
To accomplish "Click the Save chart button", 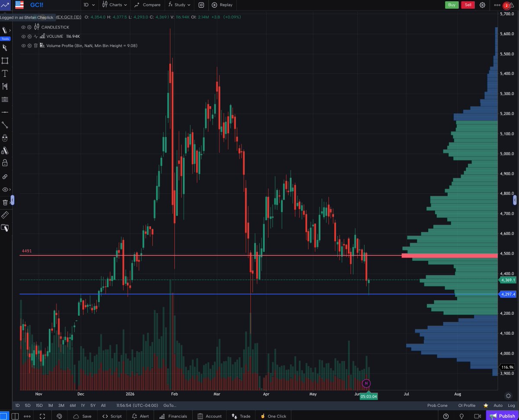I will [82, 416].
